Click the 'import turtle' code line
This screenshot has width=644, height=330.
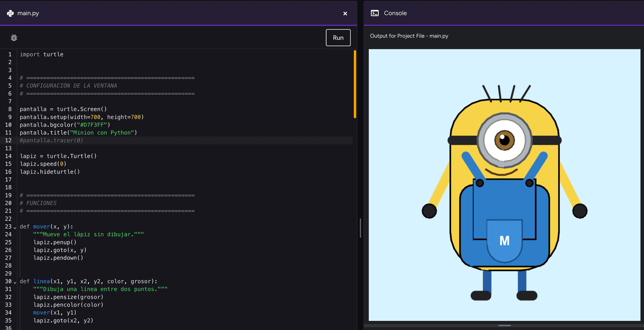(42, 54)
